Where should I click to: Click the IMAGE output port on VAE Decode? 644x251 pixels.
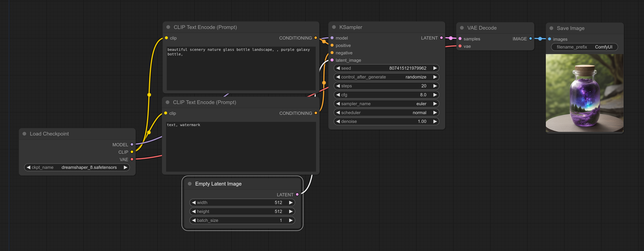(x=531, y=39)
